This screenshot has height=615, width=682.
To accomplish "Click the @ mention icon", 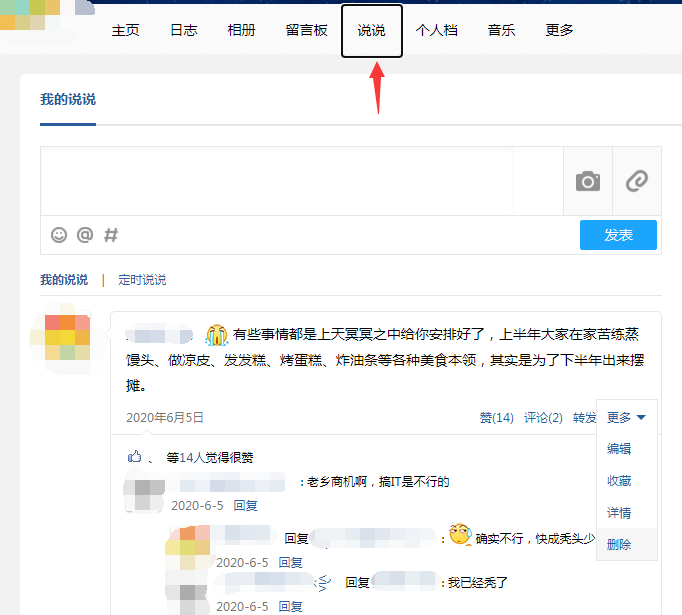I will click(85, 235).
